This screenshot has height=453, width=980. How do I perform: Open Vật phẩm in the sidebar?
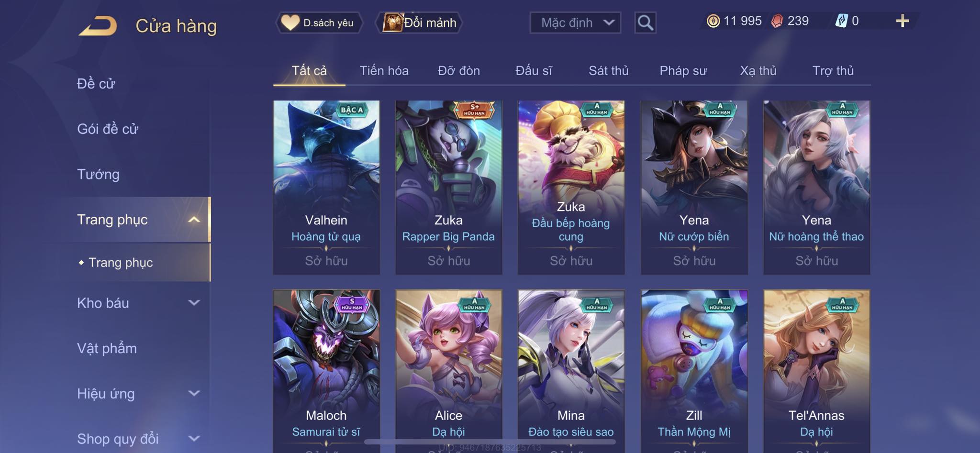point(107,348)
